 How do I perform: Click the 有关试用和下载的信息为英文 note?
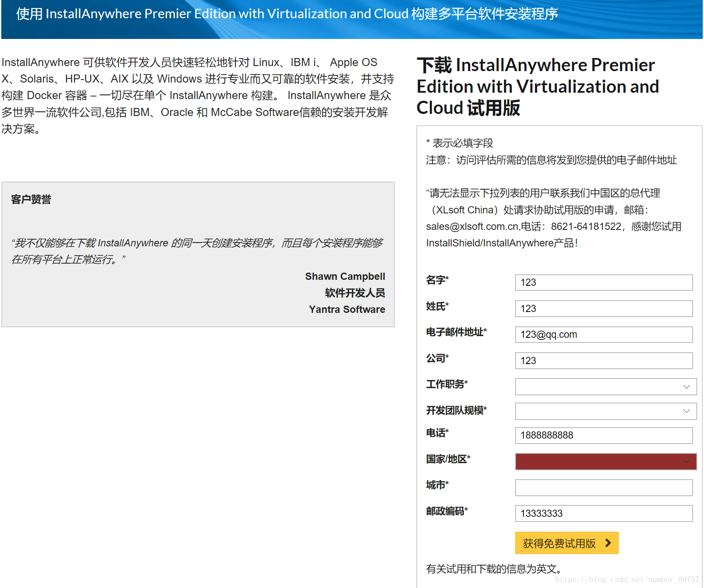494,569
